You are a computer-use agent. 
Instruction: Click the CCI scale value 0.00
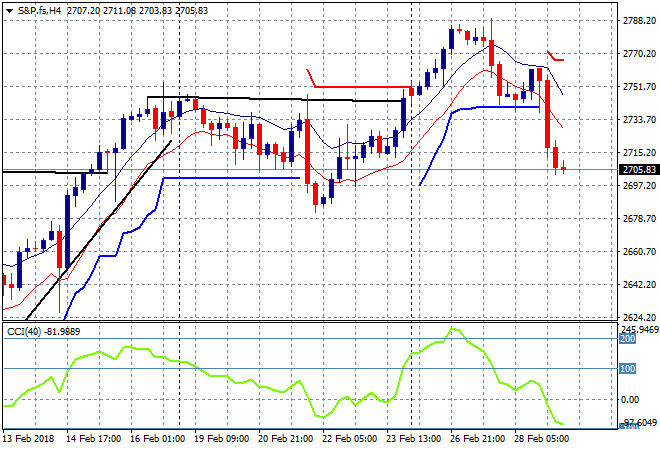(630, 399)
